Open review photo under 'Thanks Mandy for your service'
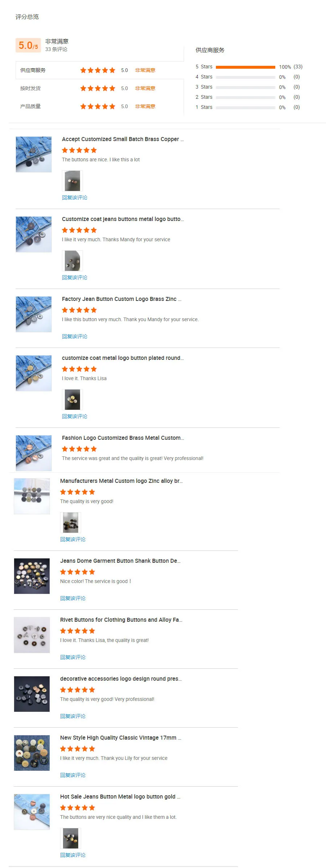 [72, 261]
